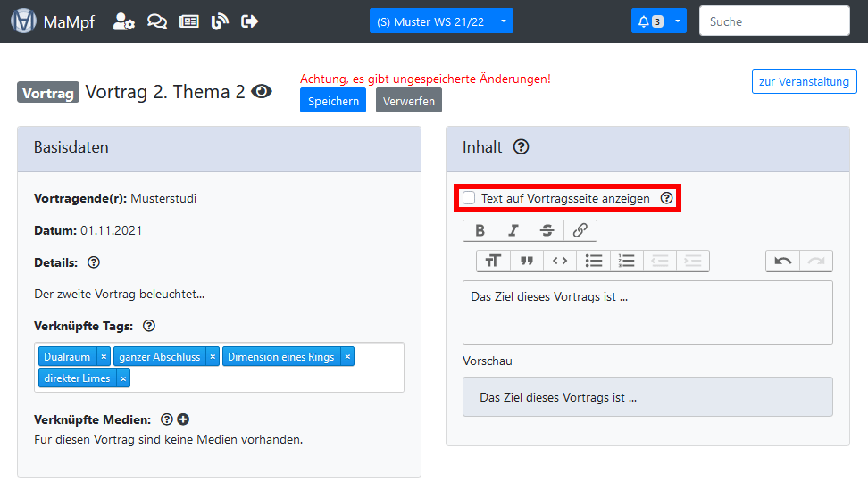Toggle the eye icon next to talk title
The width and height of the screenshot is (868, 490).
(x=262, y=91)
